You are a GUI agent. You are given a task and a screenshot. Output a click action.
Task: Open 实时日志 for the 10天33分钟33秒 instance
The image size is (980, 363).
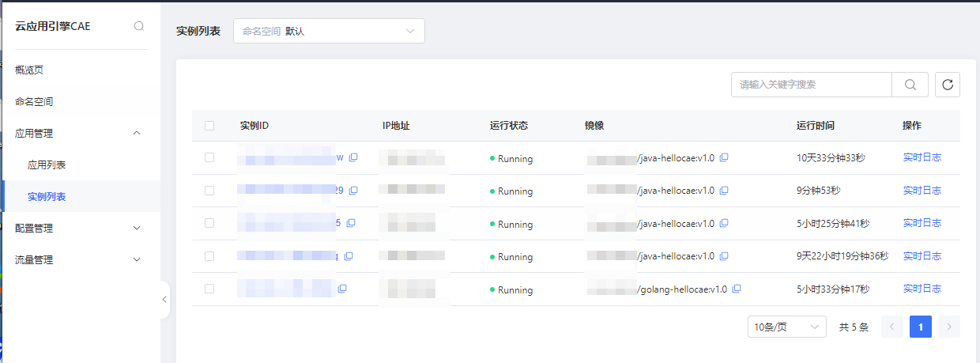[922, 157]
